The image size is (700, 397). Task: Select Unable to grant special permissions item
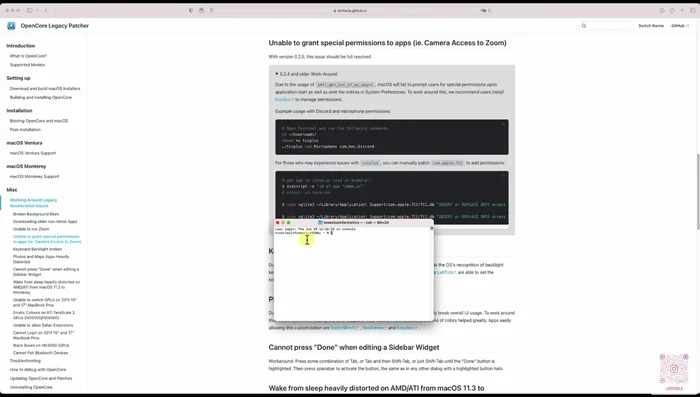47,239
